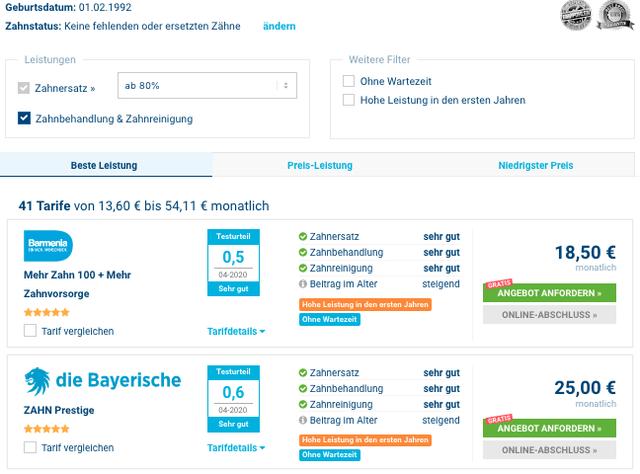Click the Barmenia insurer logo
The image size is (640, 474).
48,246
